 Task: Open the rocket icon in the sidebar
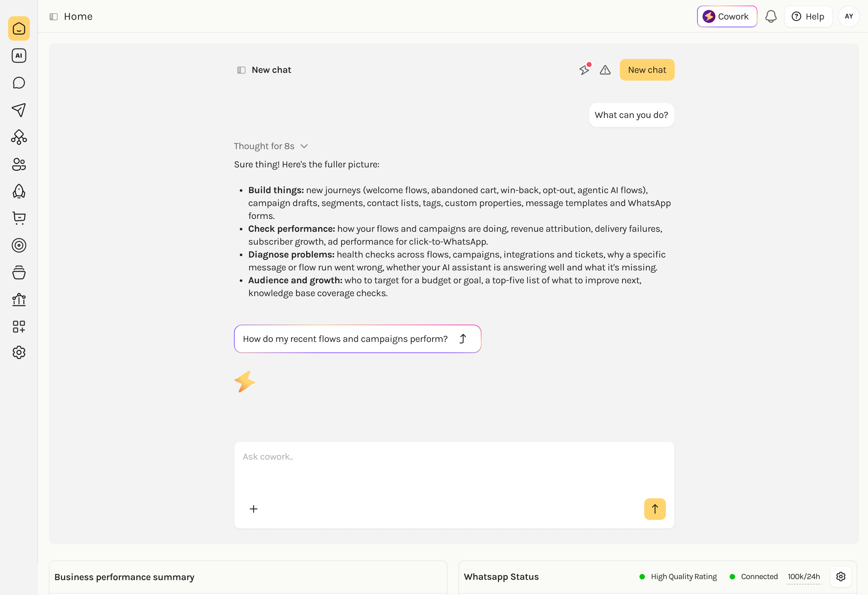tap(19, 191)
